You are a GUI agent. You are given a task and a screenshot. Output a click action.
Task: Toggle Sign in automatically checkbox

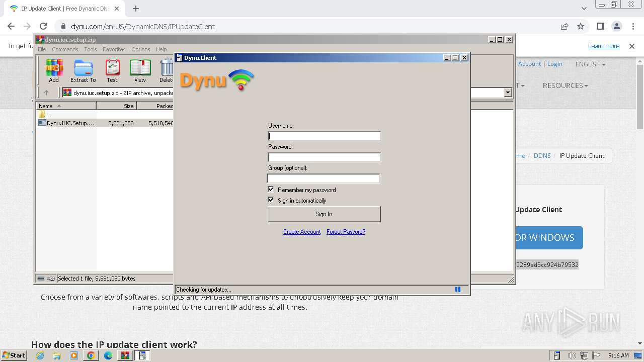coord(271,200)
